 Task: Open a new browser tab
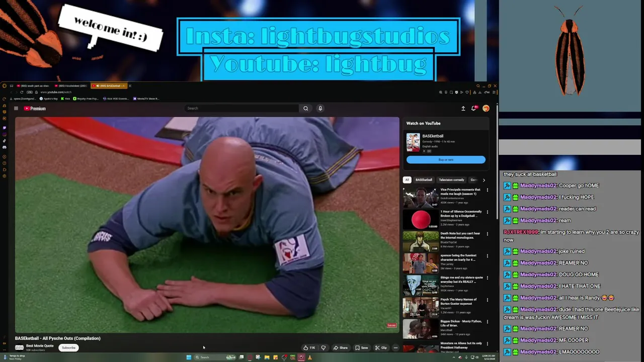(130, 86)
